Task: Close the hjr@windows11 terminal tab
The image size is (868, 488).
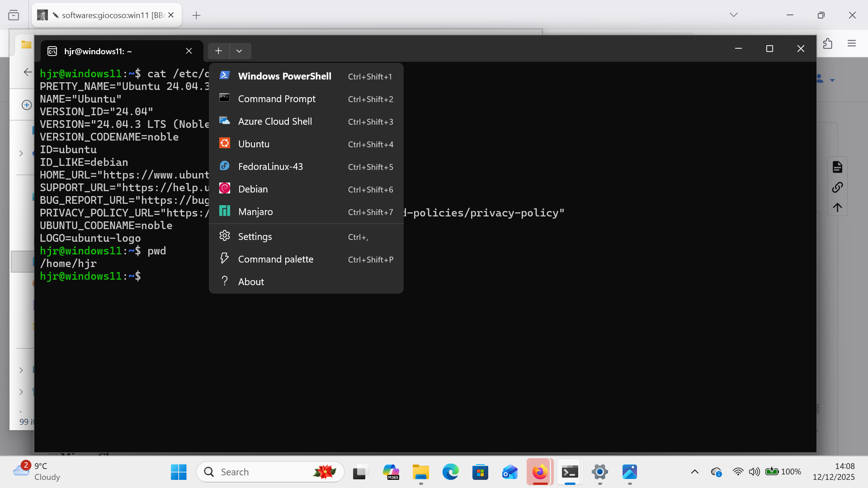Action: (189, 51)
